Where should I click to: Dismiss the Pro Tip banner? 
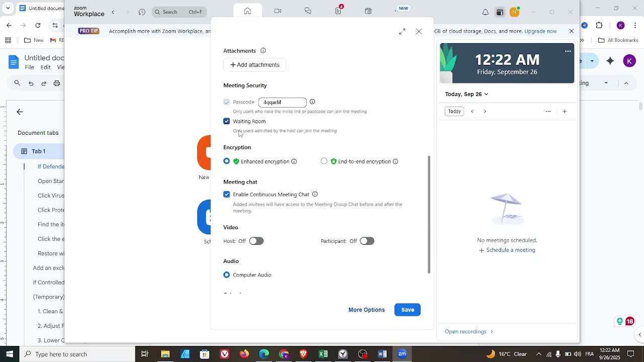click(572, 31)
